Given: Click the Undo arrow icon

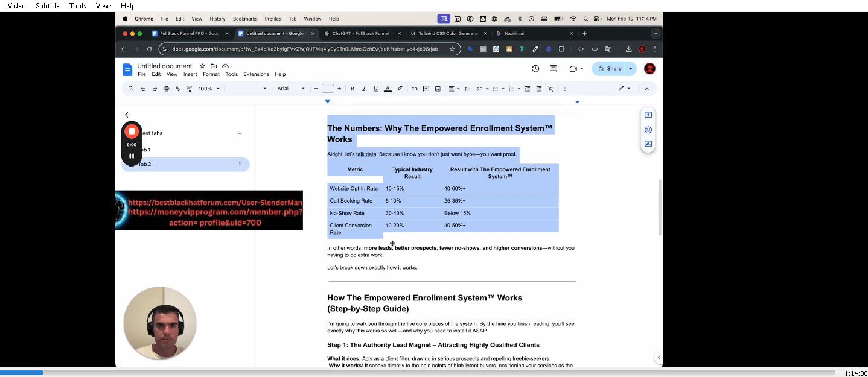Looking at the screenshot, I should point(143,89).
